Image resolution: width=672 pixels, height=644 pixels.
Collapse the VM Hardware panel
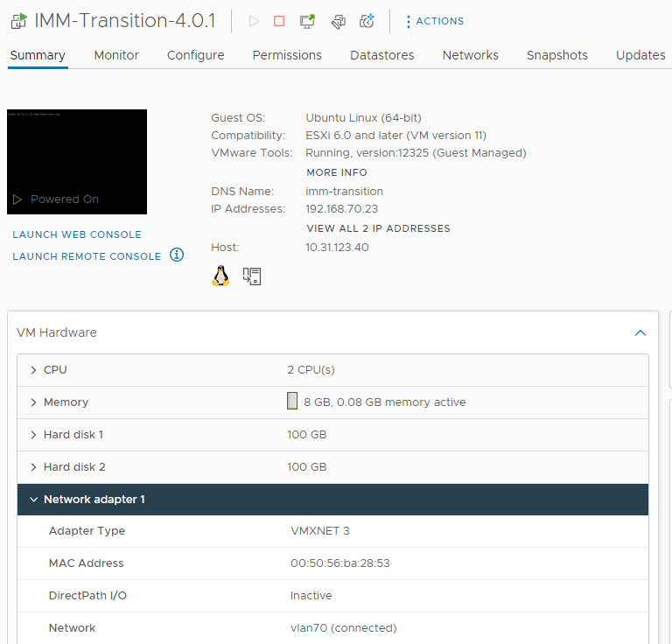click(640, 332)
